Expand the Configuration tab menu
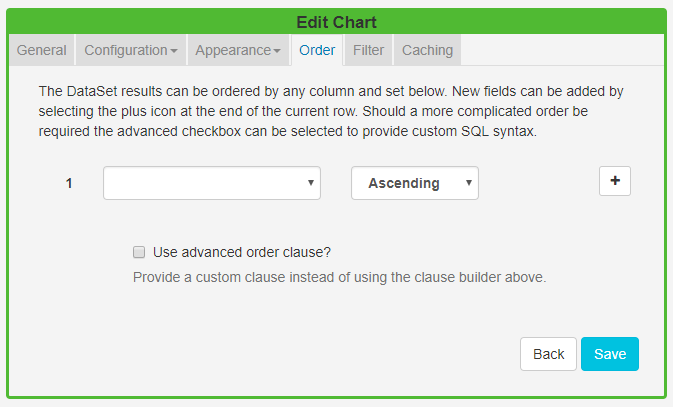Image resolution: width=673 pixels, height=407 pixels. pos(130,50)
